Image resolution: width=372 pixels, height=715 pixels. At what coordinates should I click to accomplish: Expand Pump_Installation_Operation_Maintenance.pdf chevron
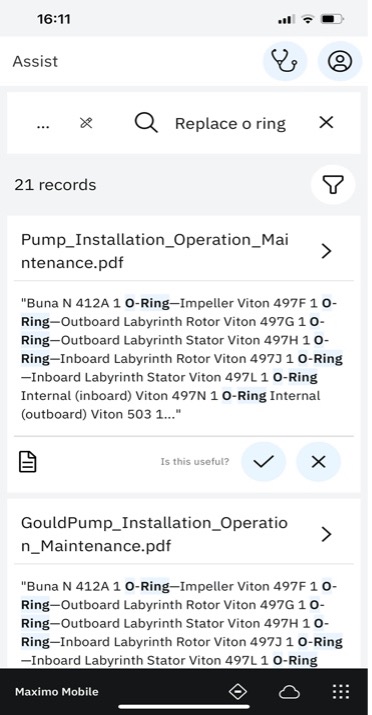coord(326,251)
